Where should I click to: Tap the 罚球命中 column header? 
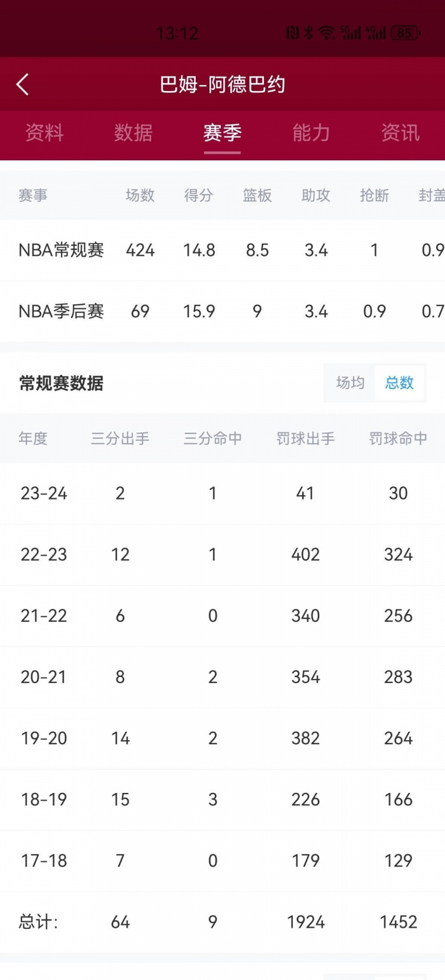[x=398, y=438]
